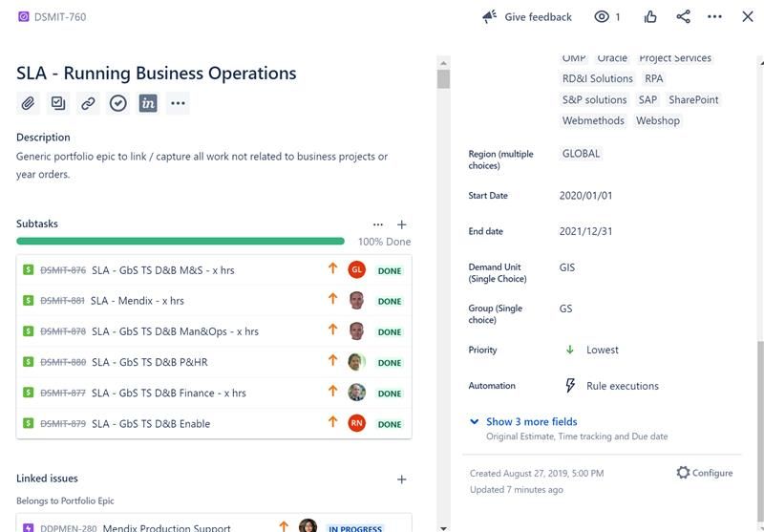Click the left panel scroll down arrow
The width and height of the screenshot is (764, 532).
[x=443, y=527]
